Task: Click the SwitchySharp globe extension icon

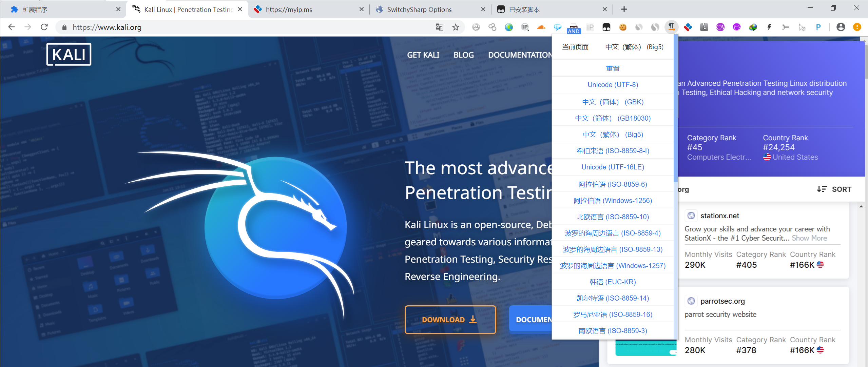Action: (508, 27)
